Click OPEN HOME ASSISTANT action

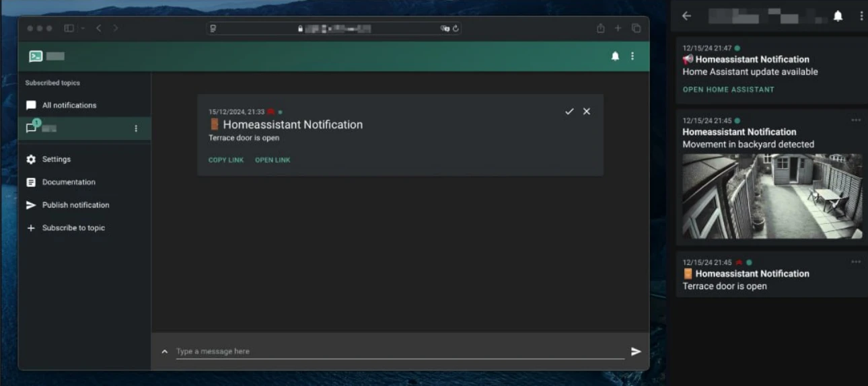729,89
